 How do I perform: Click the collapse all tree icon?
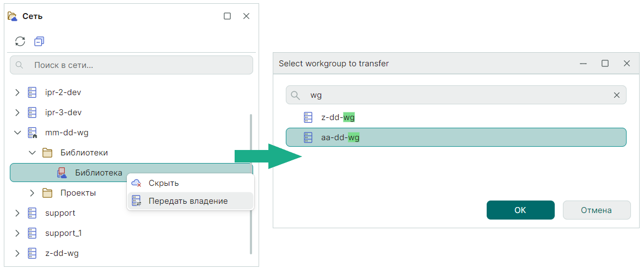click(39, 41)
